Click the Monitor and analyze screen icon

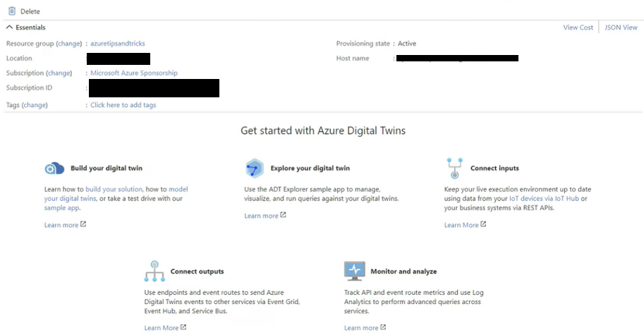(x=354, y=271)
